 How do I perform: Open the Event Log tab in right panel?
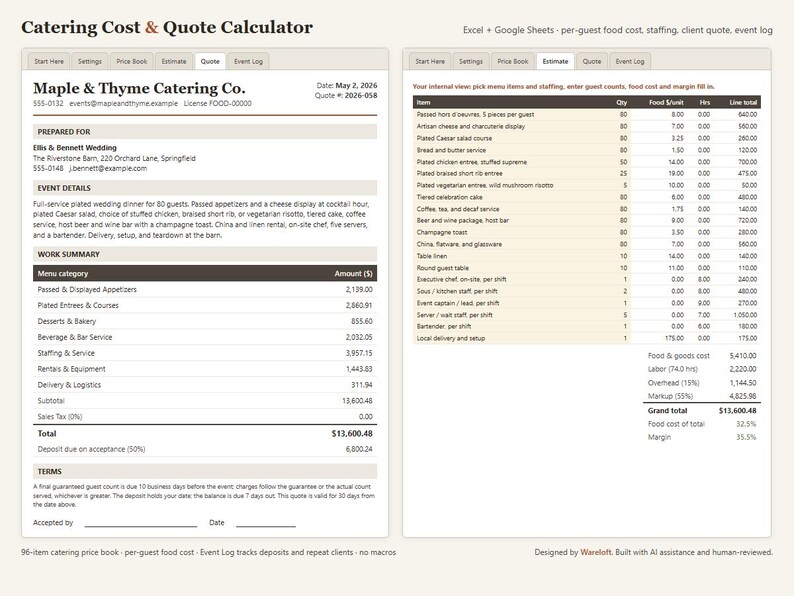click(630, 61)
